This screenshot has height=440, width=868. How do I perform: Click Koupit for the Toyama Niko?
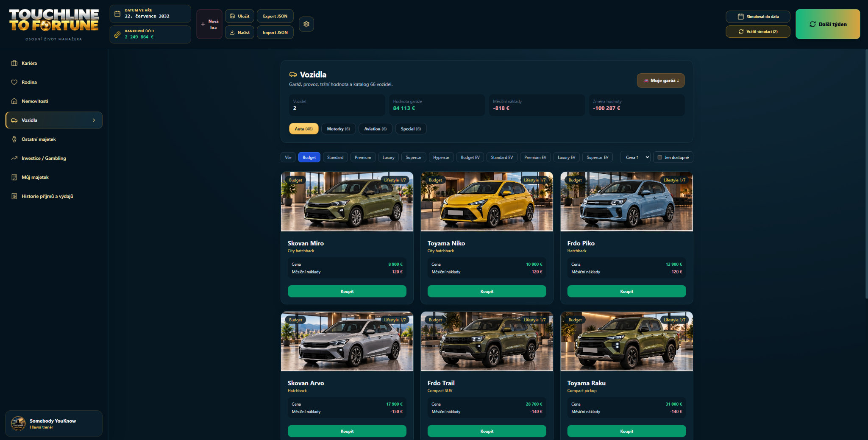point(487,291)
